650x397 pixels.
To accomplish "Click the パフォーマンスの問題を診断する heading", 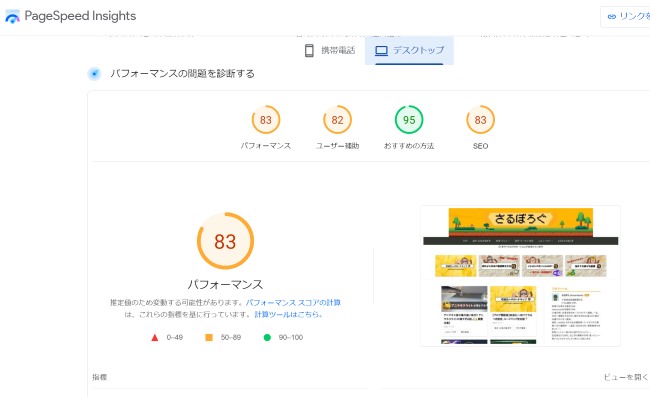I will (182, 74).
